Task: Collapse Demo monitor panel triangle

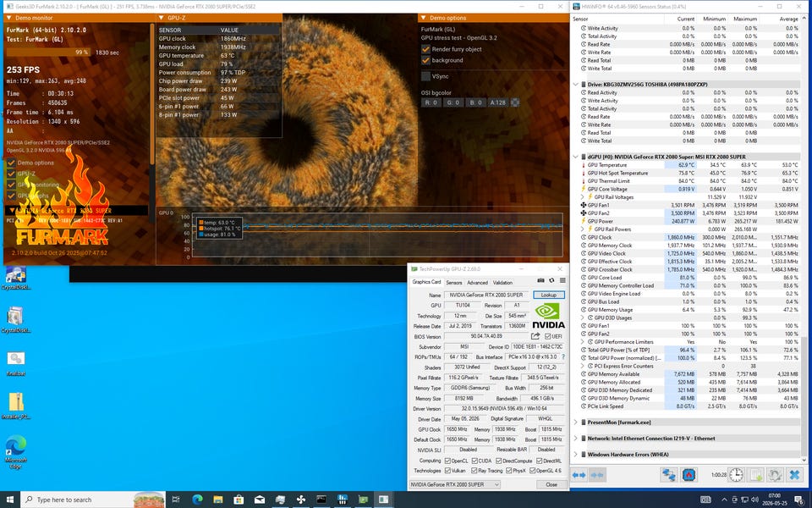Action: point(8,18)
